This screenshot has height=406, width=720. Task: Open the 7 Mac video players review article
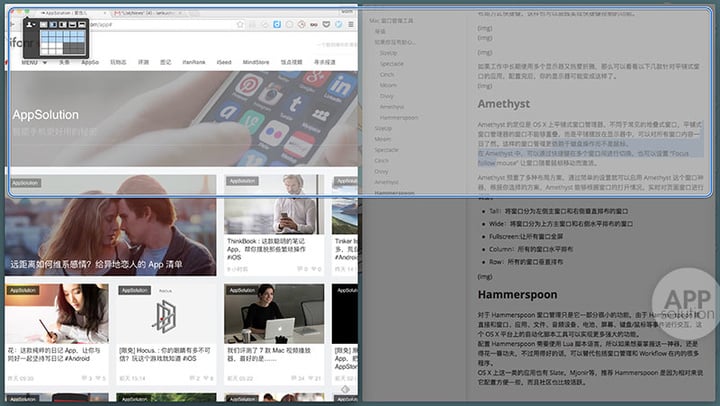(269, 354)
